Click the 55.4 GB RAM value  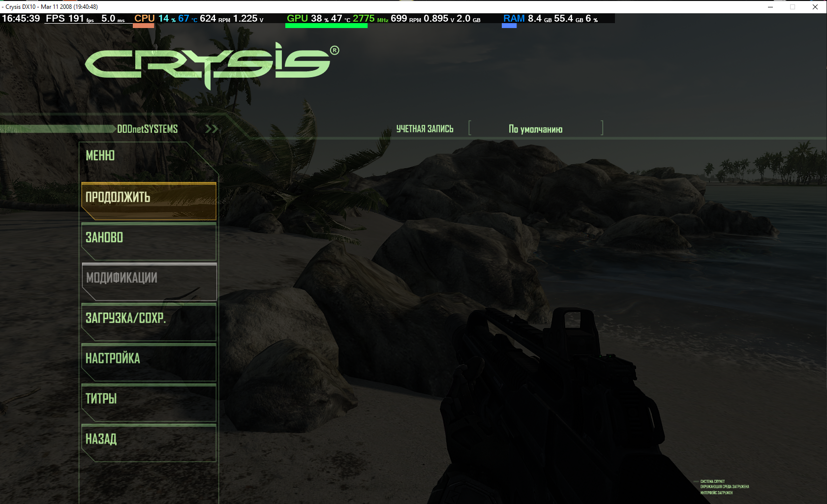click(569, 19)
